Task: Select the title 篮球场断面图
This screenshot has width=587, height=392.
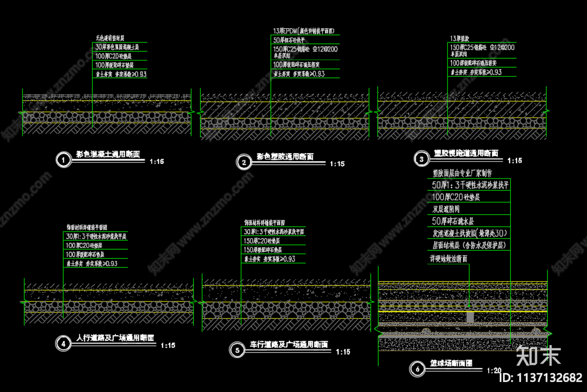Action: [451, 363]
